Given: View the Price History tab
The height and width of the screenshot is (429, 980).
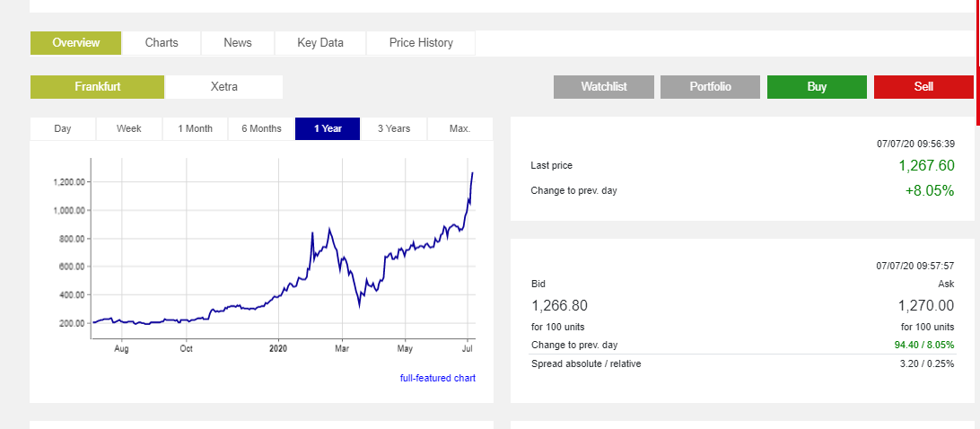Looking at the screenshot, I should 421,43.
